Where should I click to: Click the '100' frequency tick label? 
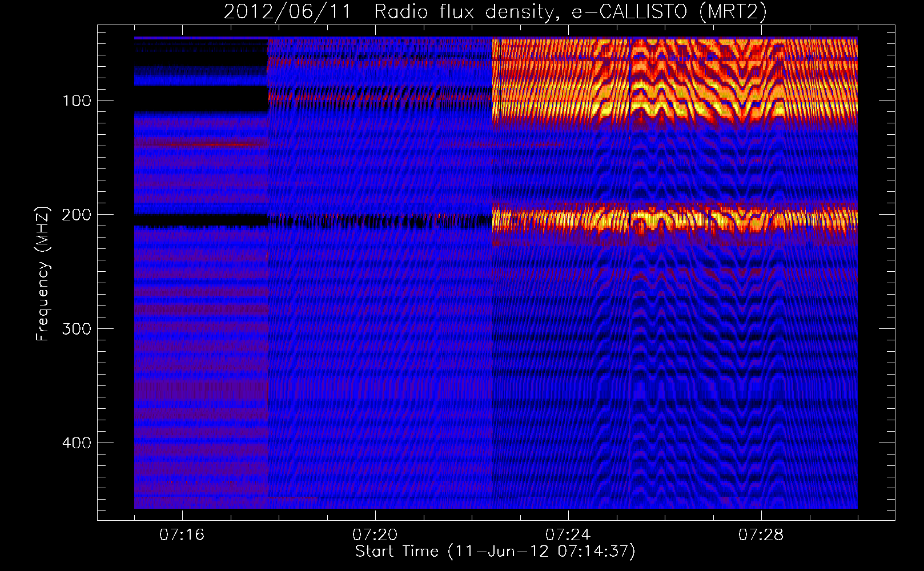(77, 101)
